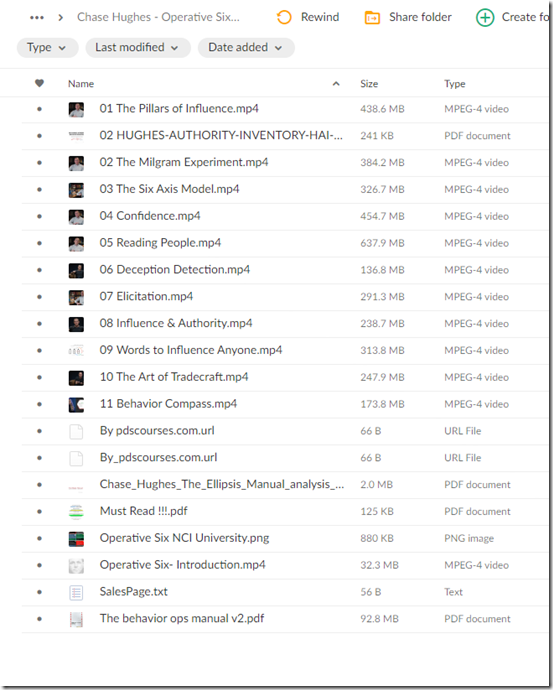The width and height of the screenshot is (553, 690).
Task: Open 09 Words to Influence Anyone.mp4
Action: point(190,350)
